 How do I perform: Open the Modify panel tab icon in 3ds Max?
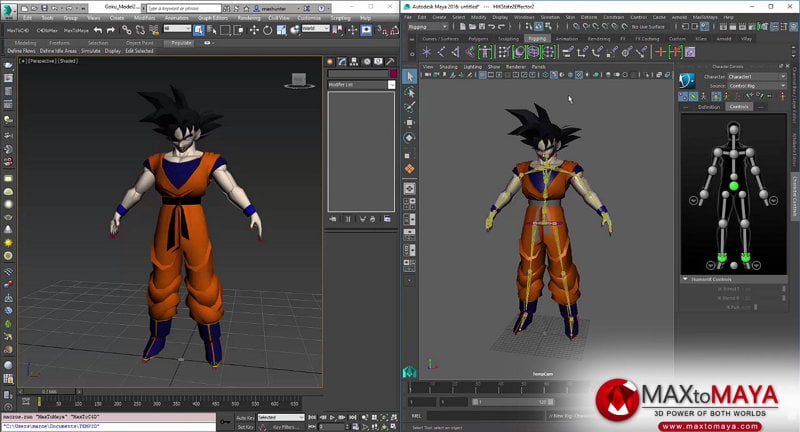click(x=342, y=62)
